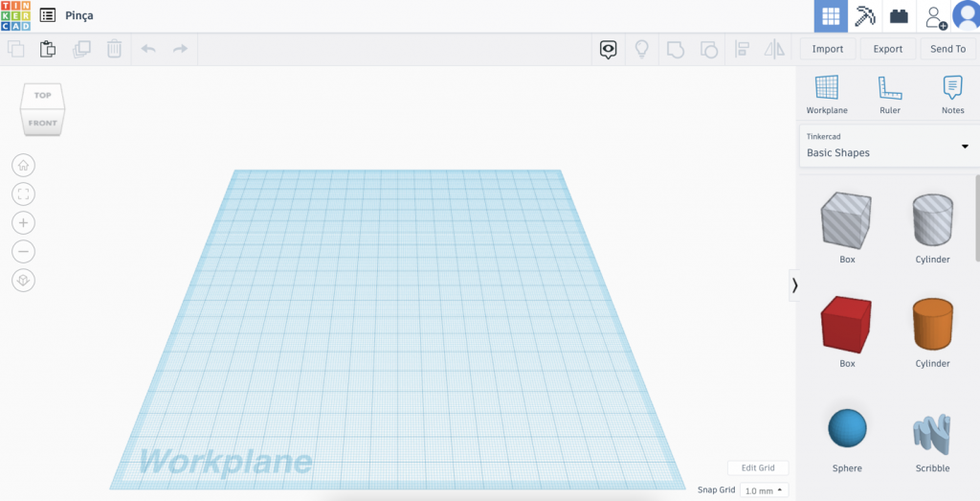Select the Ruler tool

[x=890, y=95]
